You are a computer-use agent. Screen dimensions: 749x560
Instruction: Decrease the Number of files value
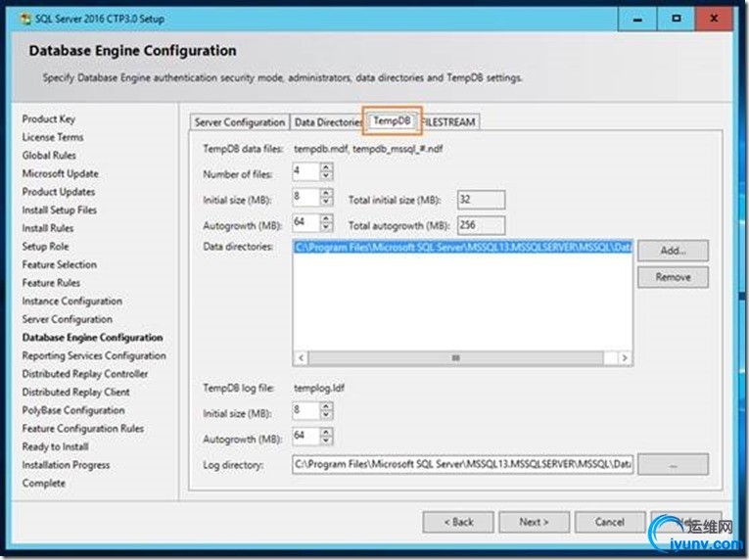326,176
